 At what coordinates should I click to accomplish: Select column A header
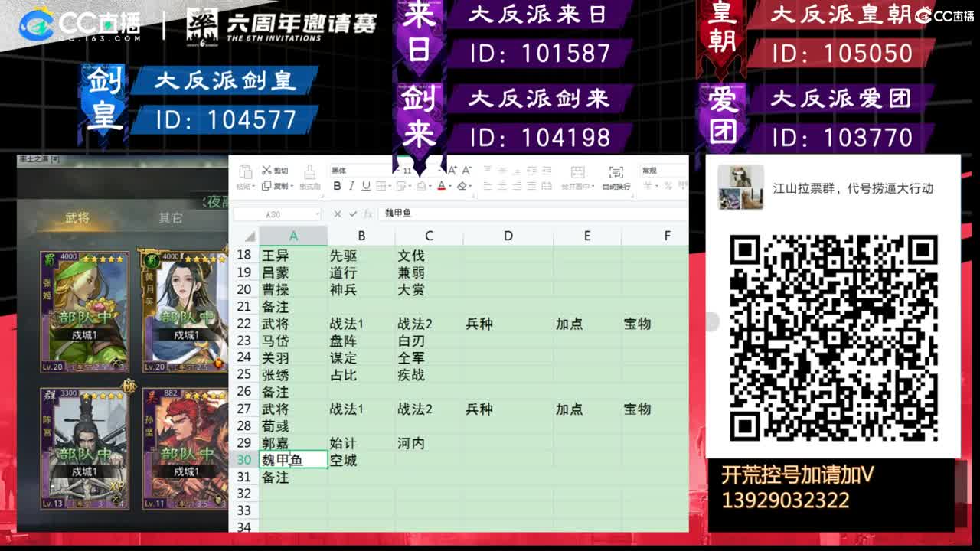point(293,236)
